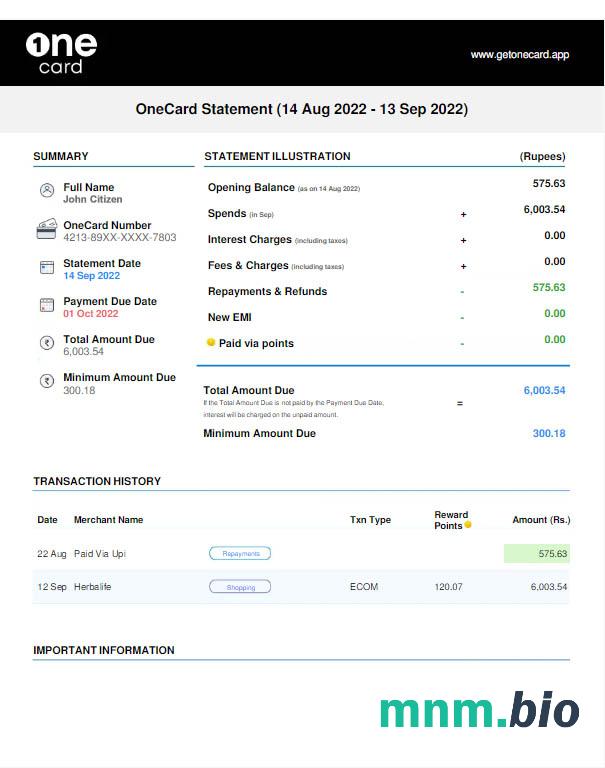Click the Repayments tag button
The image size is (605, 768).
240,553
